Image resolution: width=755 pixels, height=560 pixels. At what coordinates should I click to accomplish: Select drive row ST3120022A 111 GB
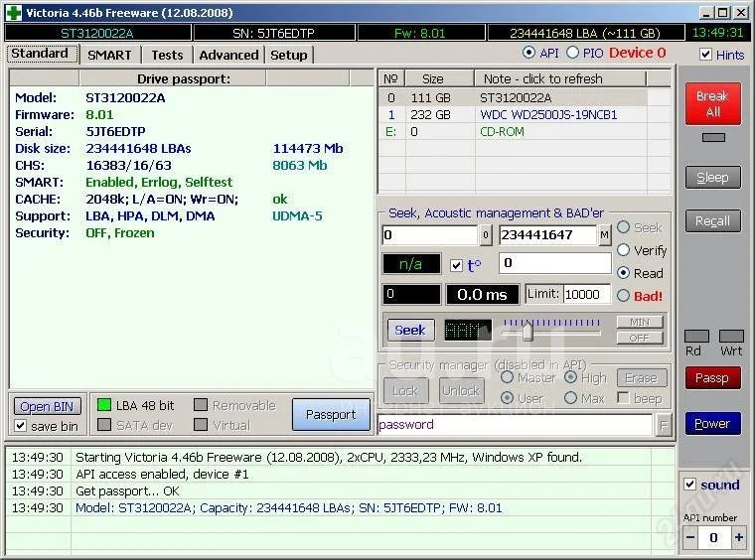tap(525, 98)
